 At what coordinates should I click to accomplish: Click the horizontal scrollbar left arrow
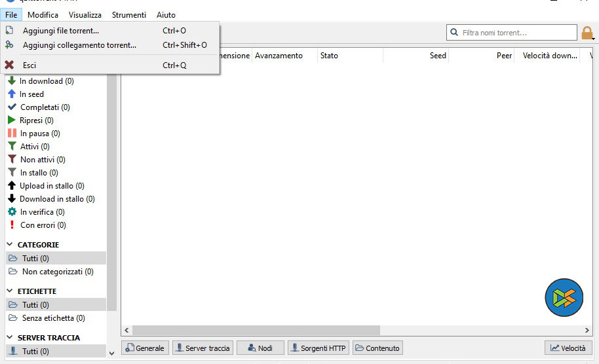(x=126, y=330)
